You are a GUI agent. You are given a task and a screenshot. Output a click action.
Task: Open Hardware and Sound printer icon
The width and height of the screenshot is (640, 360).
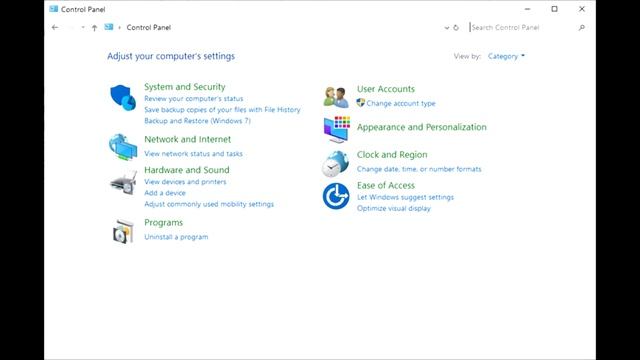123,183
